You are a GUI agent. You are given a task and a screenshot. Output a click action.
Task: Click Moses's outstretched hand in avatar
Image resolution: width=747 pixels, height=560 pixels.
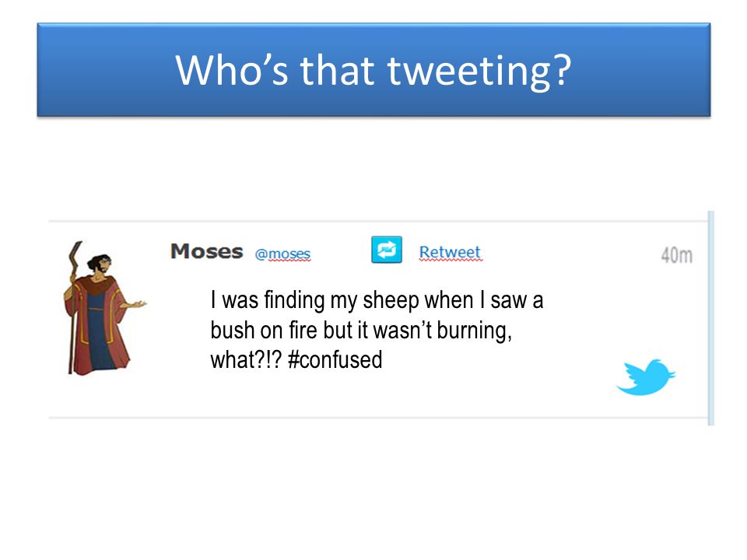tap(139, 304)
